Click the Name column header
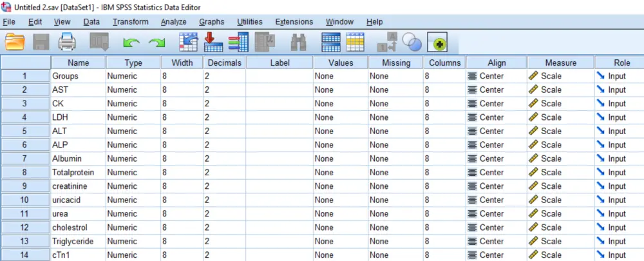 (x=79, y=63)
